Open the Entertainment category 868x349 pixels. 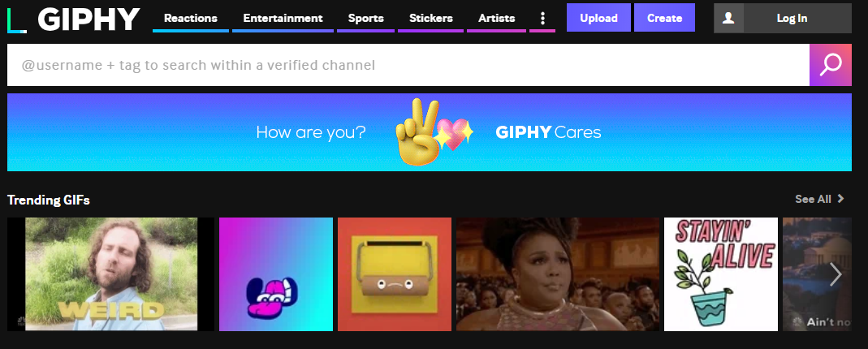(283, 18)
